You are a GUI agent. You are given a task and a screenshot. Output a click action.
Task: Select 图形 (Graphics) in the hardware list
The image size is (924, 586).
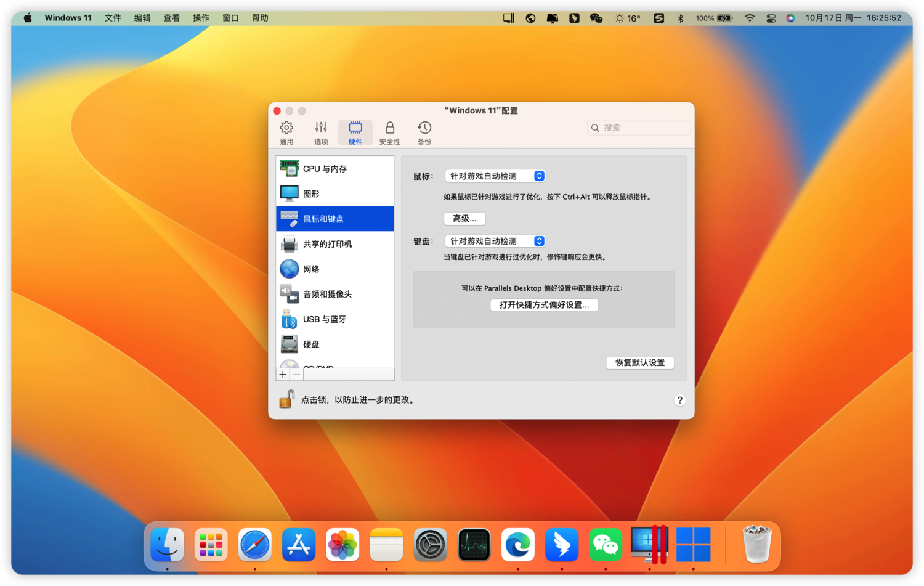(x=335, y=193)
